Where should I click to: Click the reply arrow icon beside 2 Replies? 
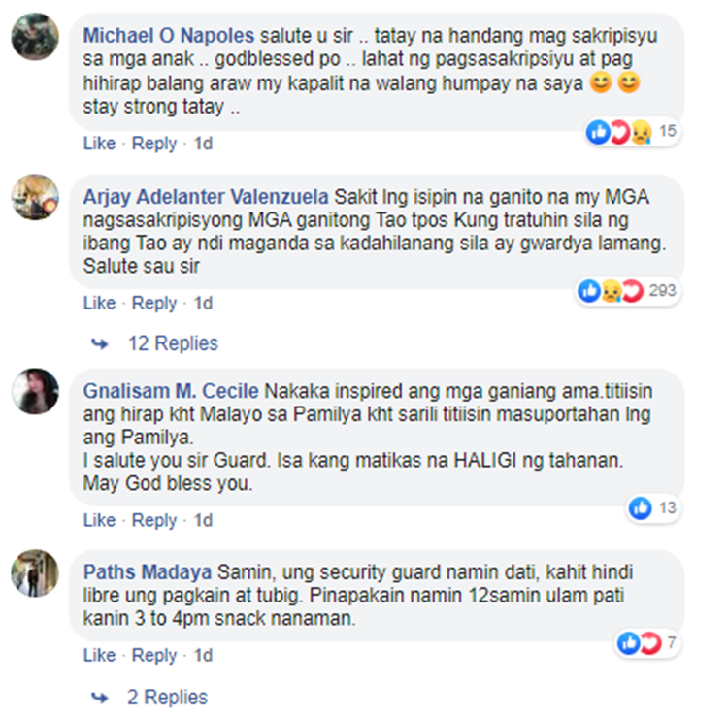pyautogui.click(x=99, y=698)
